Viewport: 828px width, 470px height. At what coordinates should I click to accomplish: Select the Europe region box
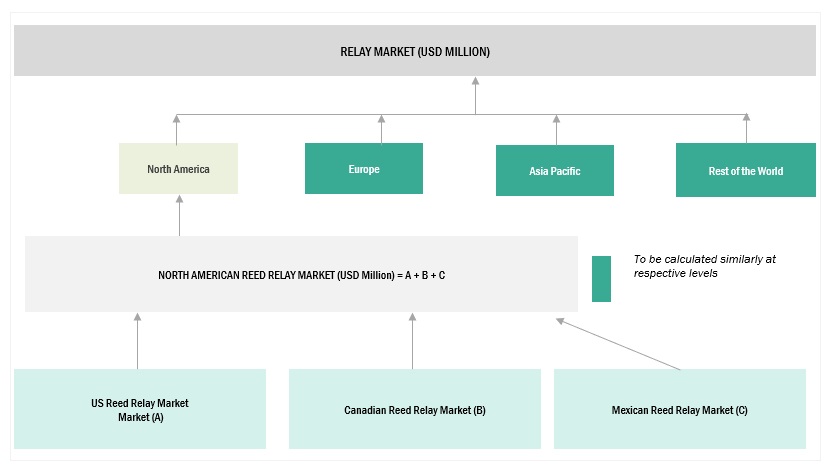tap(364, 169)
